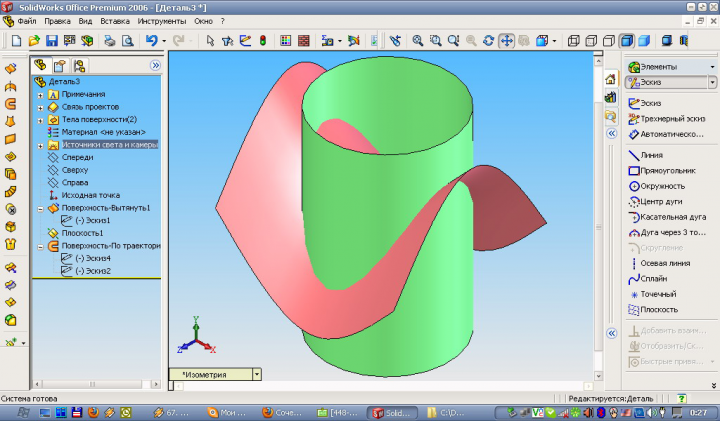The height and width of the screenshot is (421, 720).
Task: Create a new document with New icon
Action: (16, 41)
